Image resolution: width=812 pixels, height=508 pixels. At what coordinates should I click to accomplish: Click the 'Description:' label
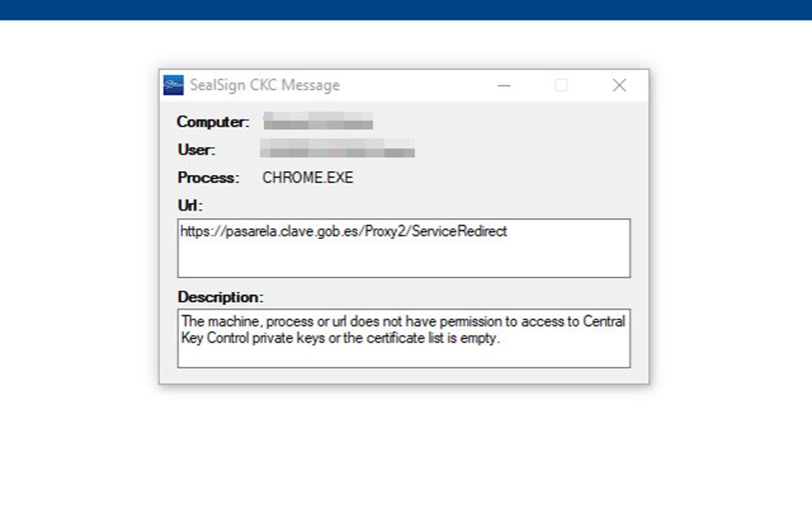tap(221, 296)
